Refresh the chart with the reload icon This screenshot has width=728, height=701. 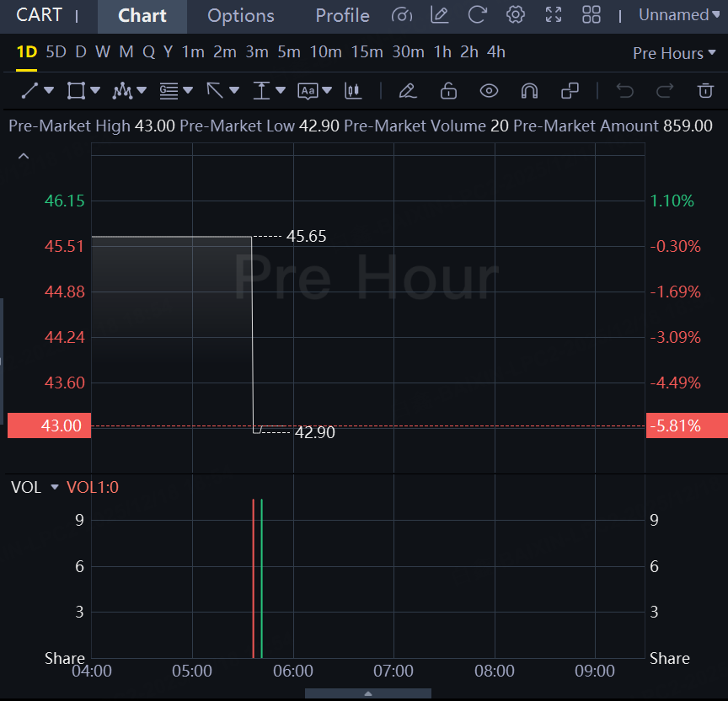[477, 15]
